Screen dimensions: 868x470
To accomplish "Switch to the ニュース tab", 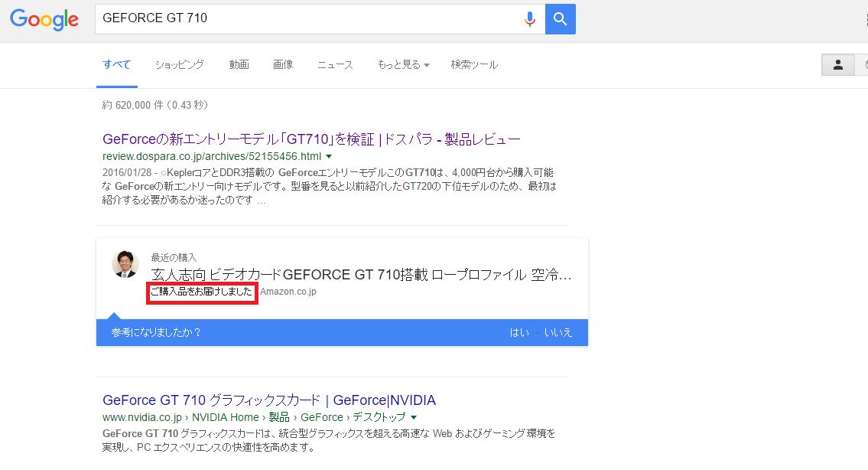I will [x=335, y=65].
